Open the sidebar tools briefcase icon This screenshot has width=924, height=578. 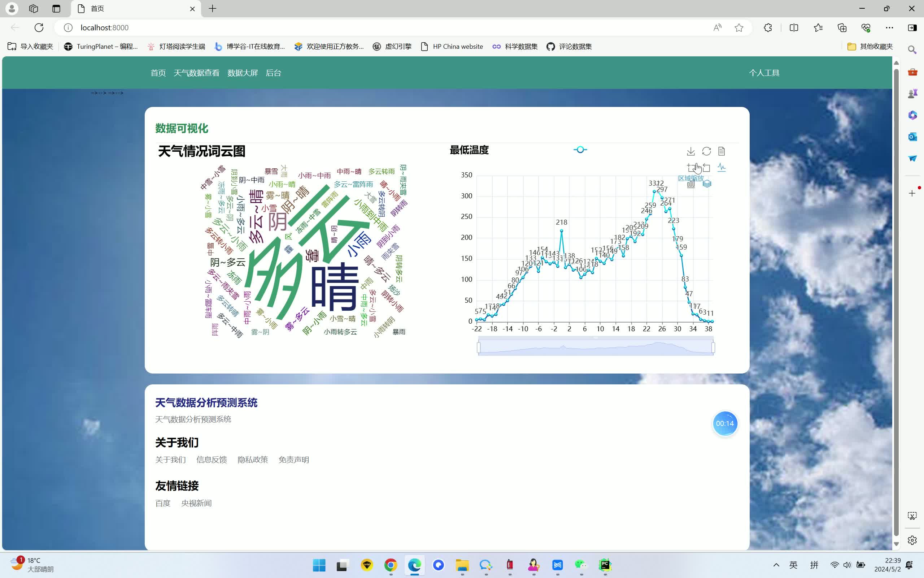coord(912,72)
